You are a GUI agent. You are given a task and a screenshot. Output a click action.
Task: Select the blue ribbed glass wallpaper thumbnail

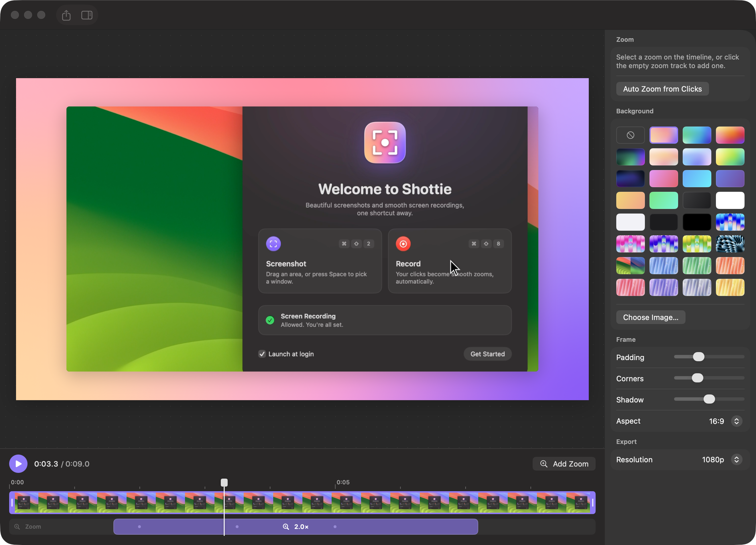664,266
